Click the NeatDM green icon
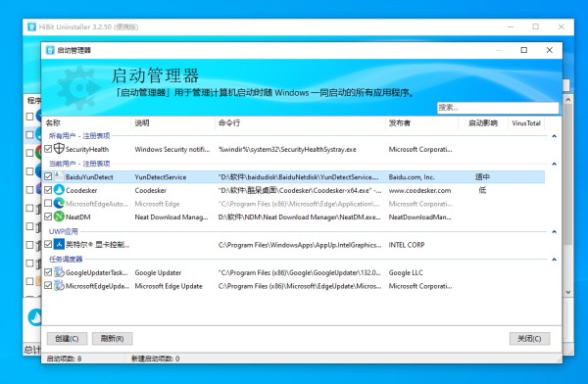Screen dimensions: 588x384 pos(59,216)
